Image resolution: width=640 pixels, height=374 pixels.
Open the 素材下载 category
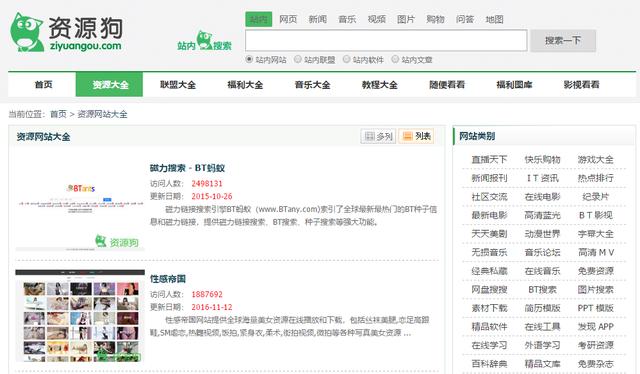point(489,308)
